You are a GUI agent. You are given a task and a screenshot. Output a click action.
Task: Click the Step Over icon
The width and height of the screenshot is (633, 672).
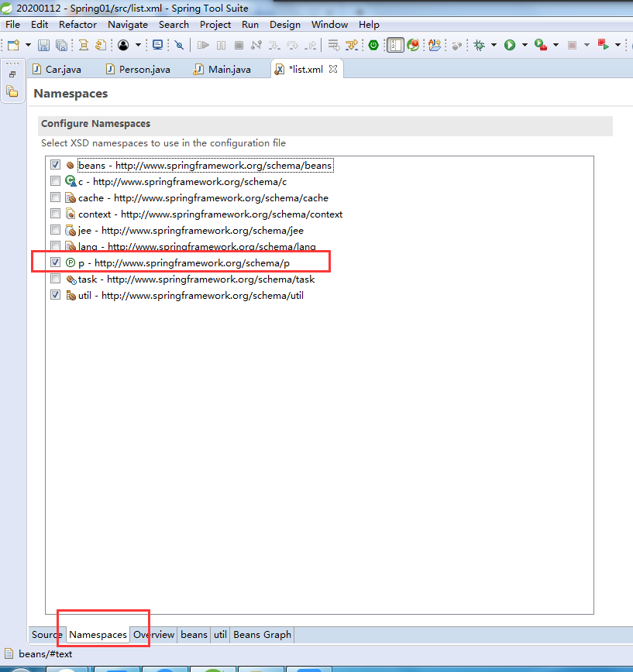click(293, 45)
